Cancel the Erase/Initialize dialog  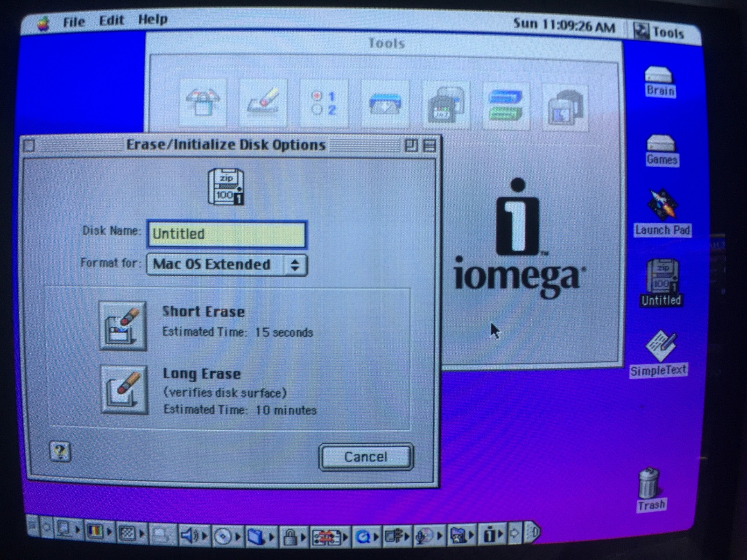coord(366,457)
